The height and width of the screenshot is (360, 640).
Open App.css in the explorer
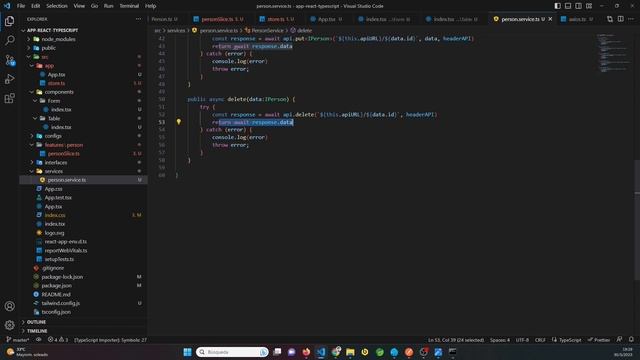(x=53, y=189)
